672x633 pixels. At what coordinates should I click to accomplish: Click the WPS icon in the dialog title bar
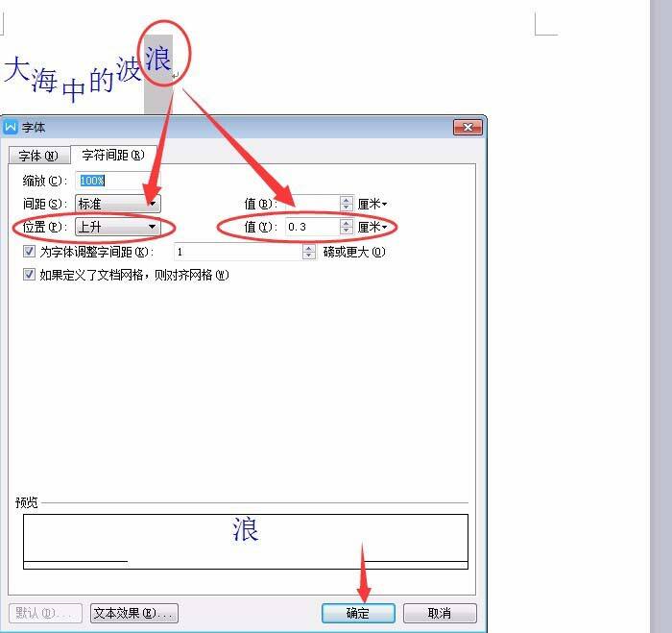11,128
